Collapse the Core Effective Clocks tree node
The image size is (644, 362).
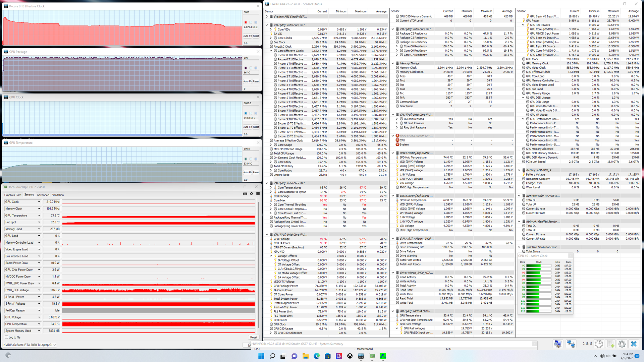pos(271,51)
